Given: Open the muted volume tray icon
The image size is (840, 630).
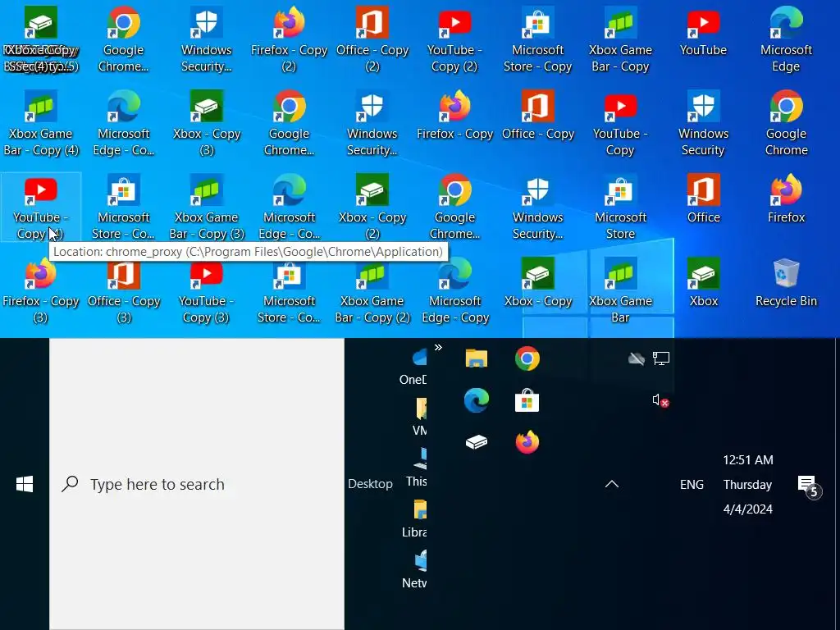Looking at the screenshot, I should tap(660, 400).
